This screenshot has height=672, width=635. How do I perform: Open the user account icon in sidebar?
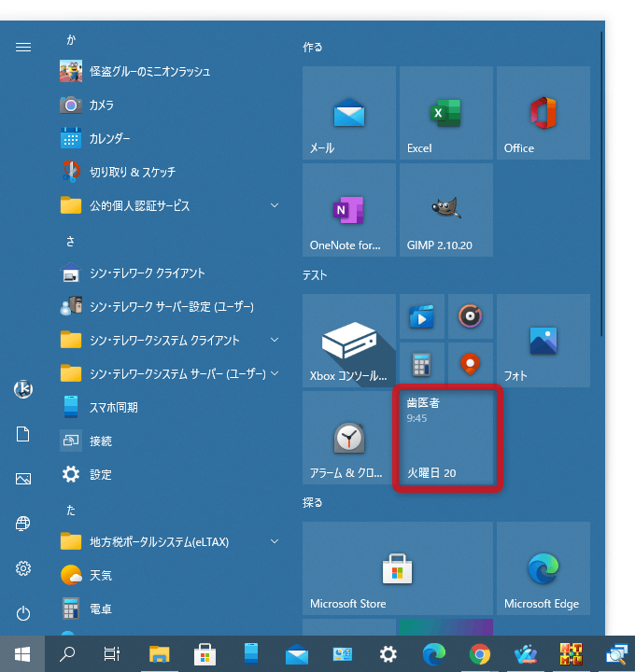pos(23,389)
